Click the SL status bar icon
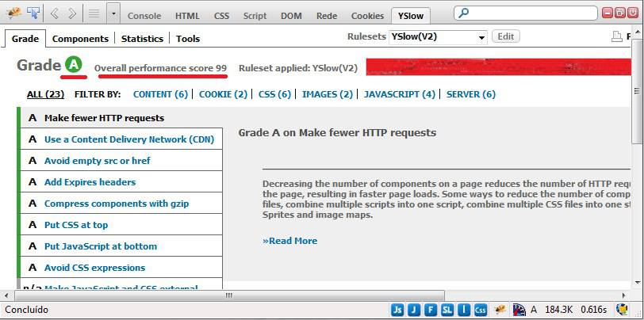 tap(447, 310)
